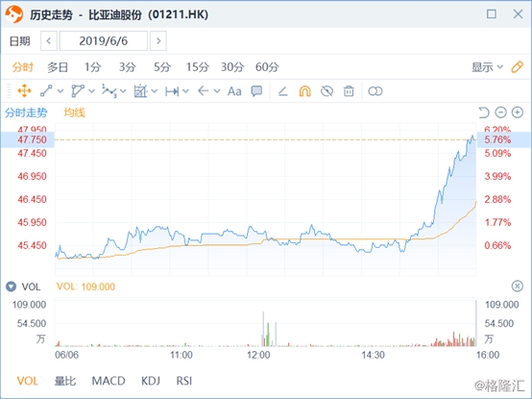Image resolution: width=532 pixels, height=399 pixels.
Task: Click the 47.750 price label on axis
Action: coord(32,139)
